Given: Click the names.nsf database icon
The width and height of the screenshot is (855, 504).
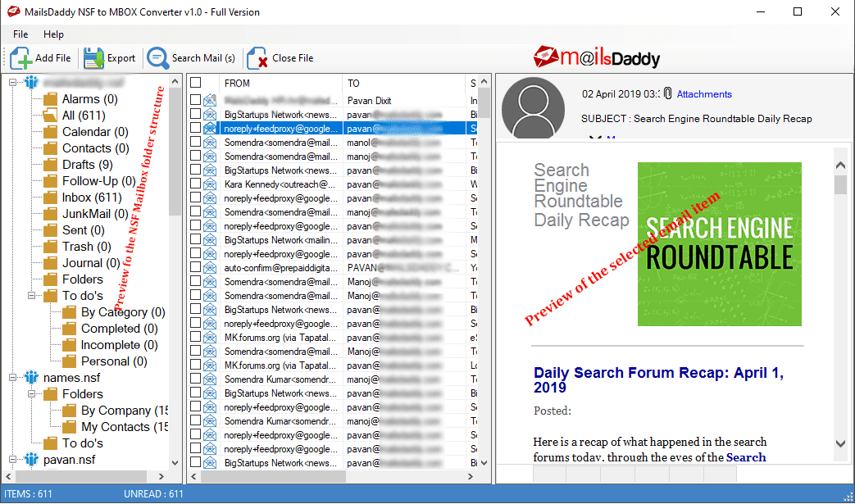Looking at the screenshot, I should [32, 378].
